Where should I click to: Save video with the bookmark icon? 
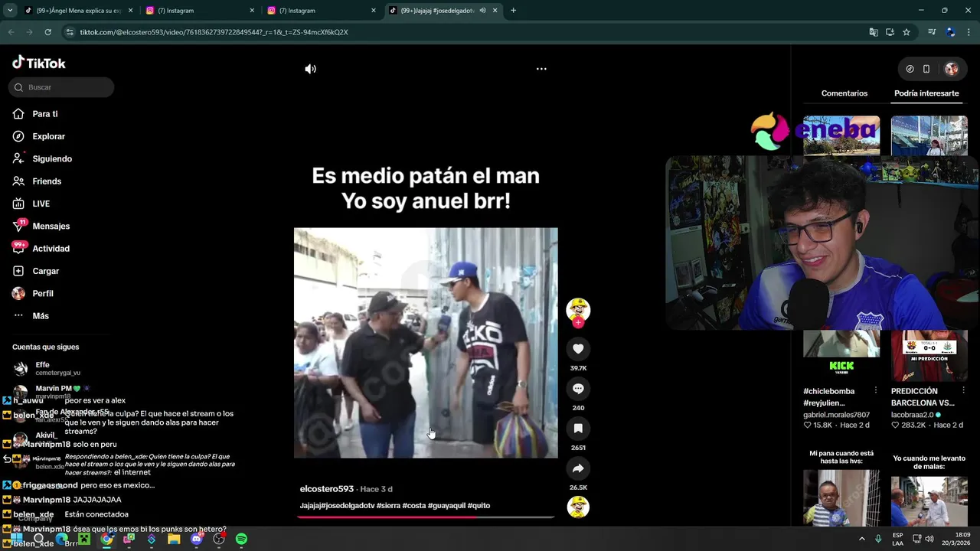(x=578, y=429)
